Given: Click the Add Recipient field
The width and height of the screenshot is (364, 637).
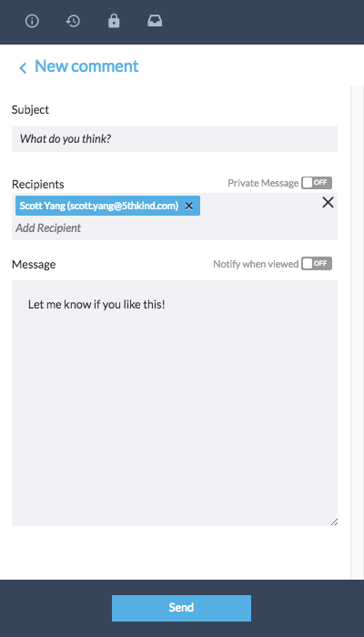Looking at the screenshot, I should coord(48,227).
